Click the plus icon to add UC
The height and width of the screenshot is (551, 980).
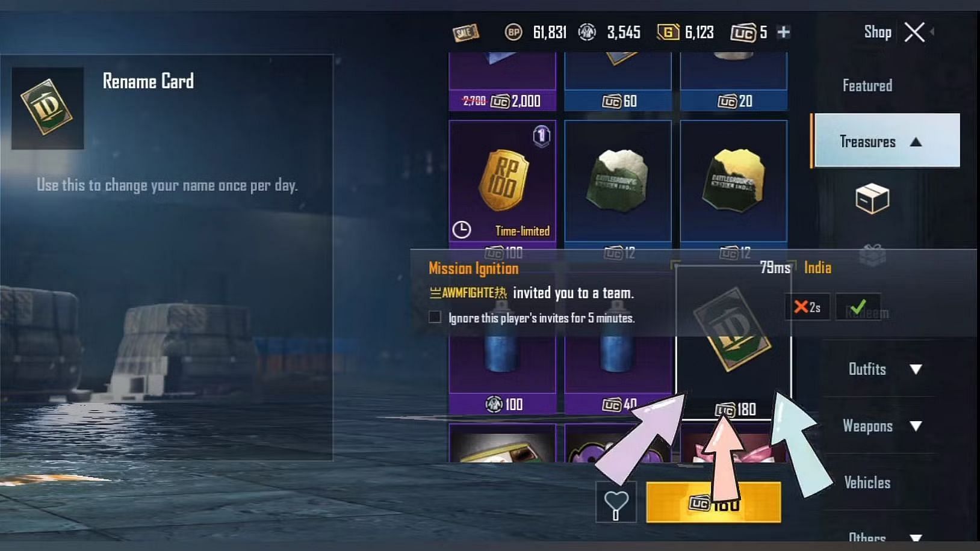point(783,32)
